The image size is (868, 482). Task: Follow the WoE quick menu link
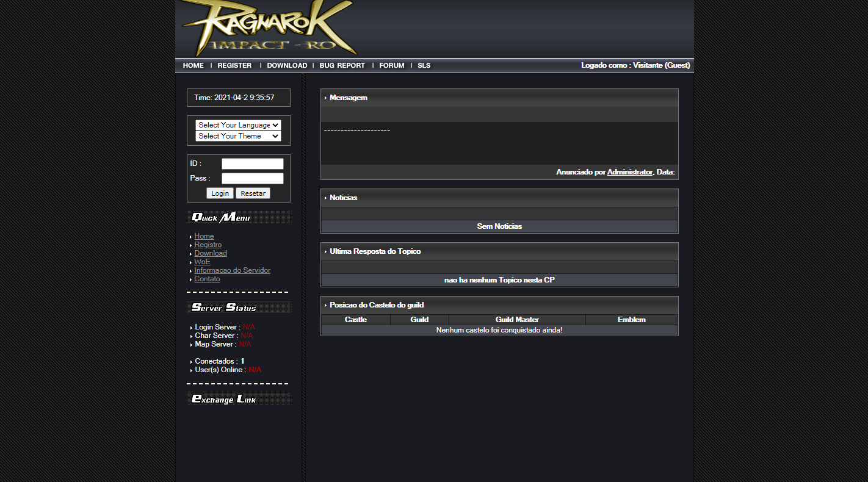click(x=202, y=262)
